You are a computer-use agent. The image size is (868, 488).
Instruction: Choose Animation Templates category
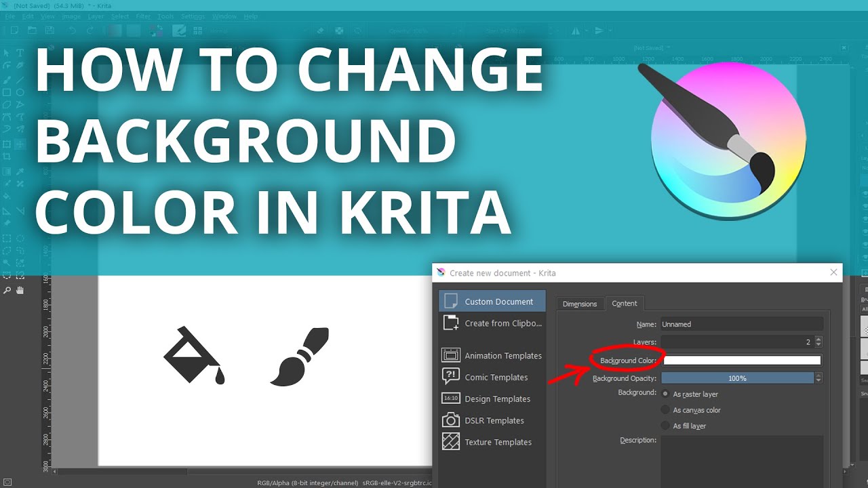pos(492,355)
